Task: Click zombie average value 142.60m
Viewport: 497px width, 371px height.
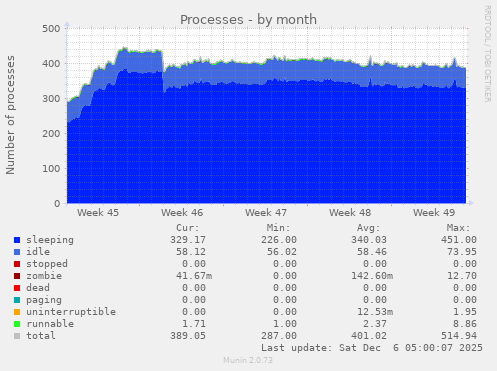Action: pyautogui.click(x=372, y=276)
